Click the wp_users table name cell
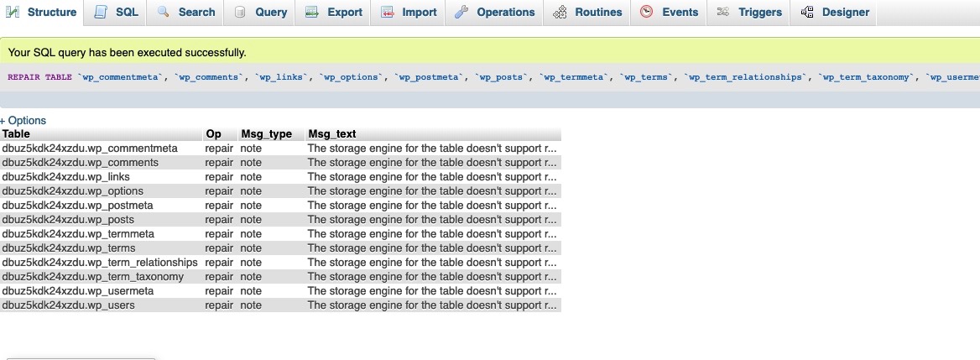Image resolution: width=980 pixels, height=360 pixels. click(68, 305)
